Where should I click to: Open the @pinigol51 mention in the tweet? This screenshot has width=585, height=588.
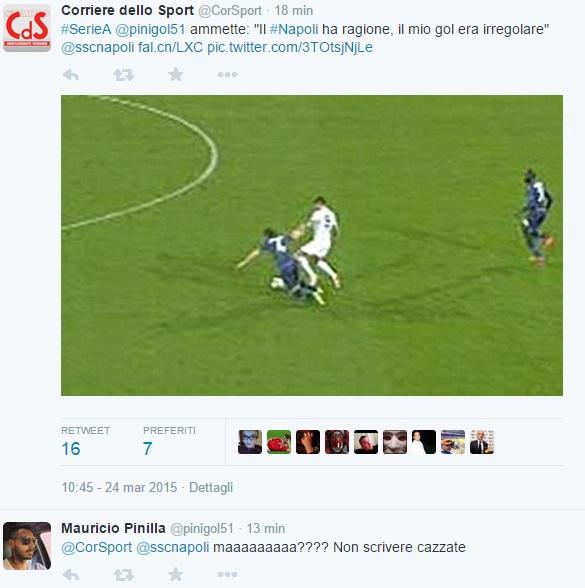[150, 29]
